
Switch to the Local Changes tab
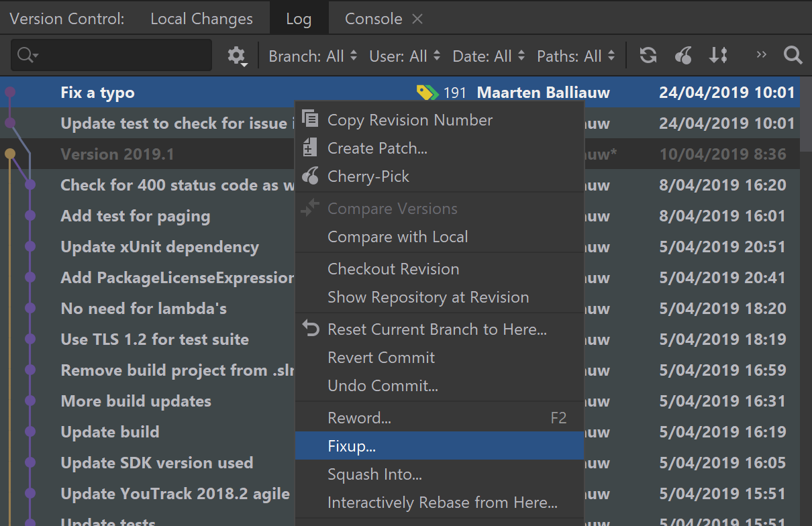point(201,19)
